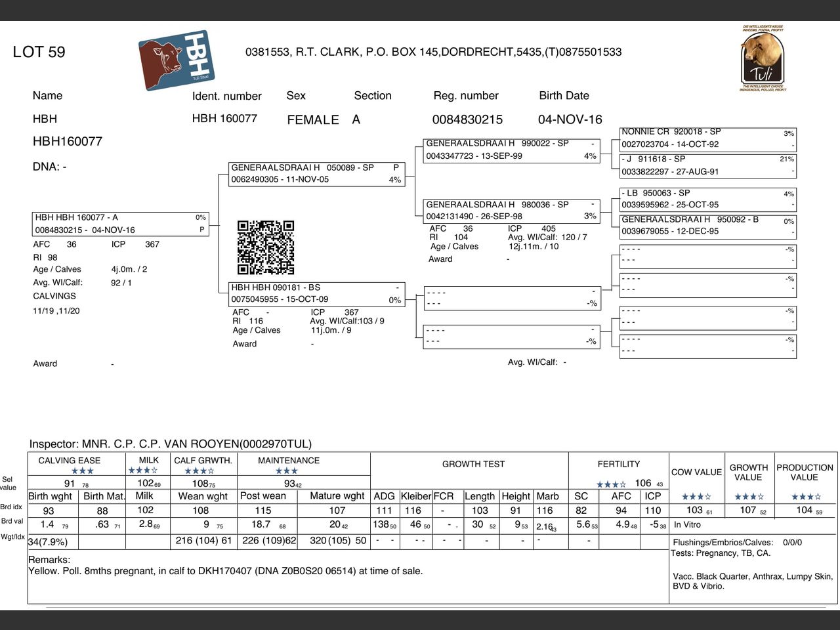Click the Production Value star rating
Viewport: 840px width, 630px height.
pos(806,496)
